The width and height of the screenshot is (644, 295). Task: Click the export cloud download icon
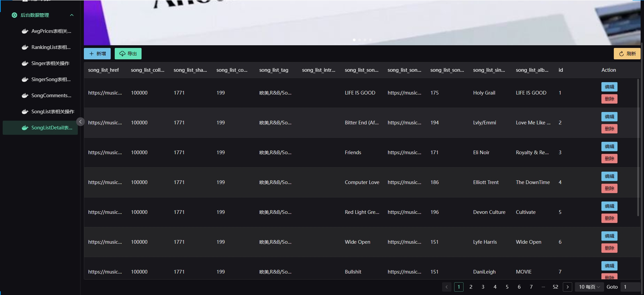point(122,54)
